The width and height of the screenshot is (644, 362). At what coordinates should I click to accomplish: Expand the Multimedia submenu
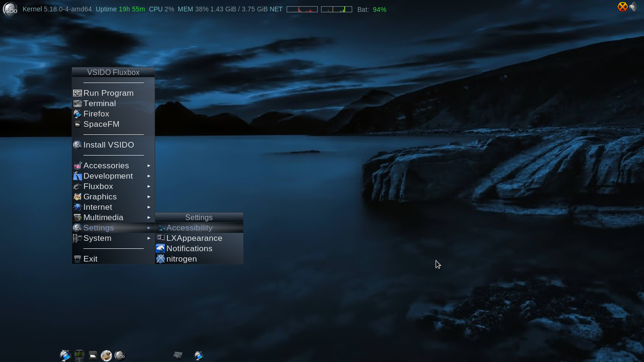[113, 218]
